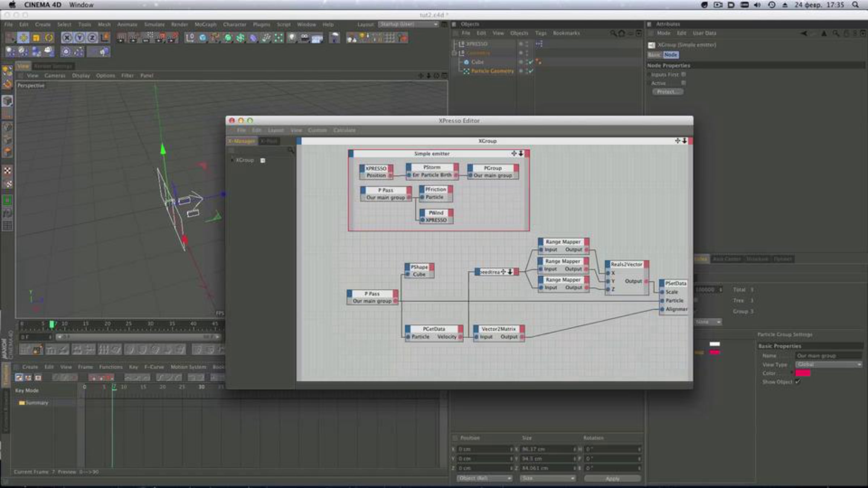Viewport: 868px width, 488px height.
Task: Click the Cube object icon in Objects list
Action: pyautogui.click(x=467, y=62)
